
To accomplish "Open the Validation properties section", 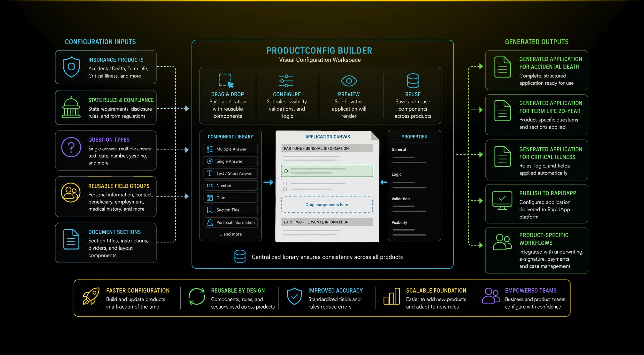I will (400, 199).
